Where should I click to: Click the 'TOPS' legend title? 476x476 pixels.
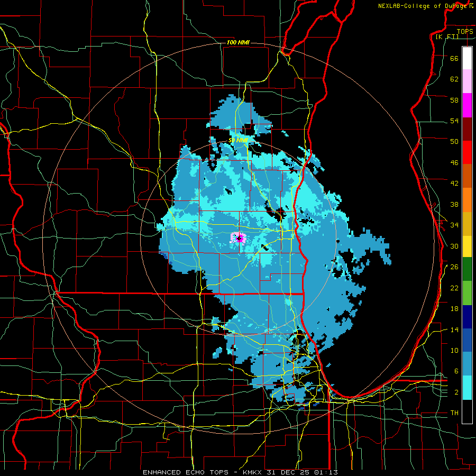(x=465, y=32)
